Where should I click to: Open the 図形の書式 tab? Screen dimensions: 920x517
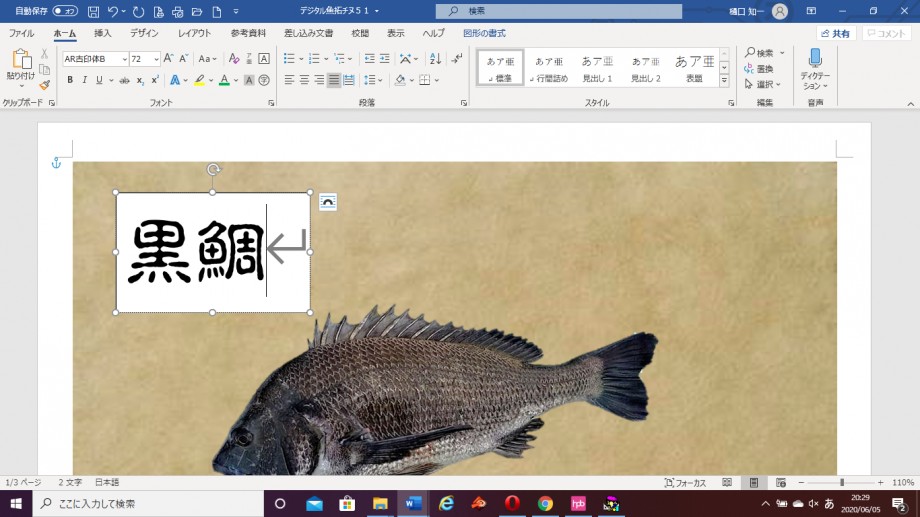[x=485, y=33]
